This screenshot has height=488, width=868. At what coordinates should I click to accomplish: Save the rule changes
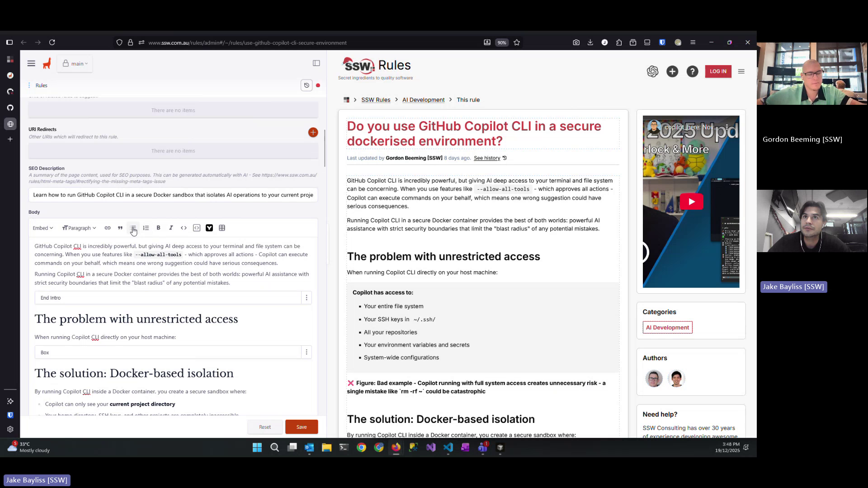click(302, 427)
